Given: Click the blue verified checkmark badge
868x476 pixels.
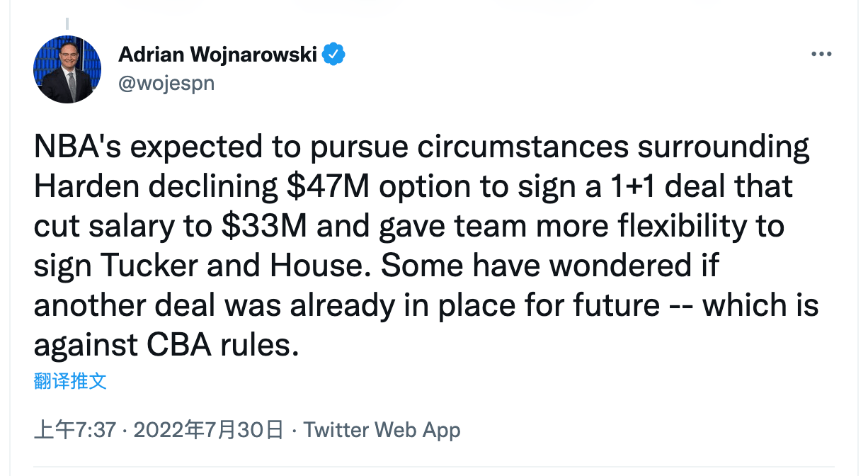Looking at the screenshot, I should [x=333, y=54].
